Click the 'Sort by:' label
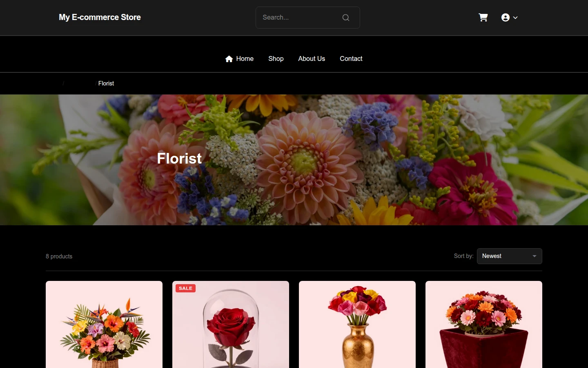 click(x=463, y=256)
